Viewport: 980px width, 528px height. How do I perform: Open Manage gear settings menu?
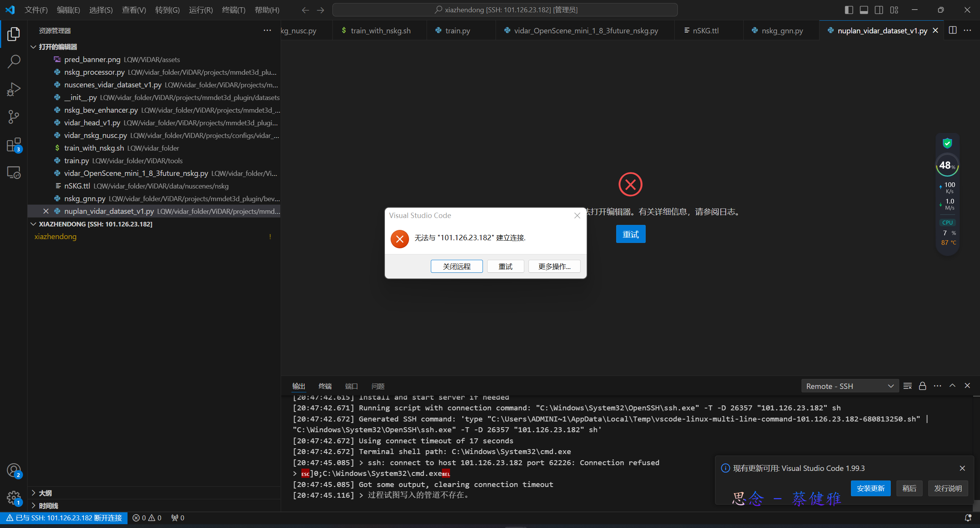[14, 498]
